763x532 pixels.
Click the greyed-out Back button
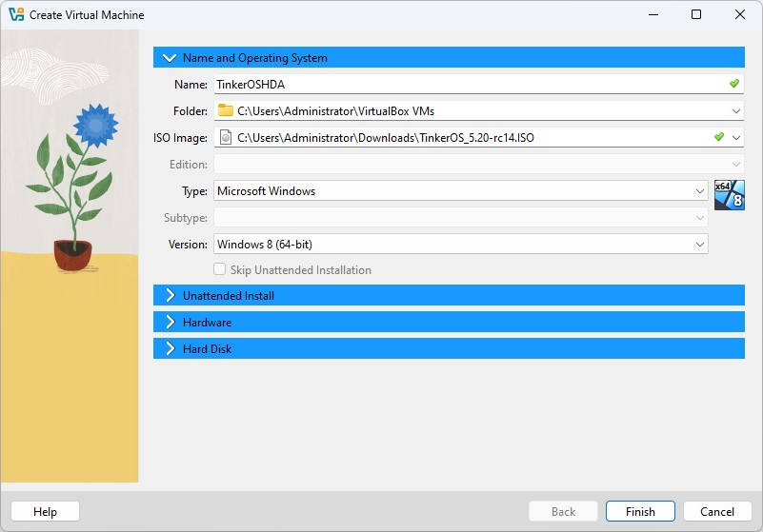tap(564, 512)
